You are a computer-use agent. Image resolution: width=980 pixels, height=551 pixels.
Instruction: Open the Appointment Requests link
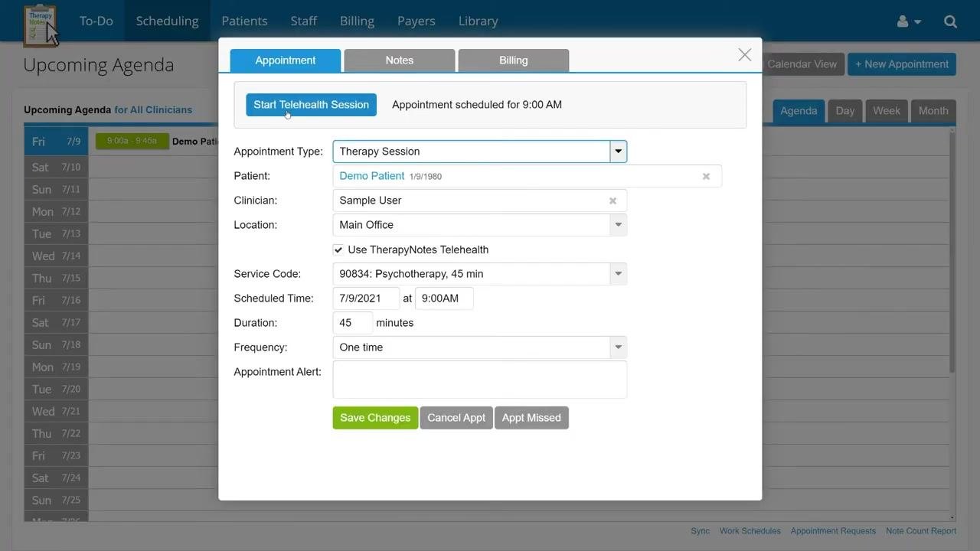point(833,531)
